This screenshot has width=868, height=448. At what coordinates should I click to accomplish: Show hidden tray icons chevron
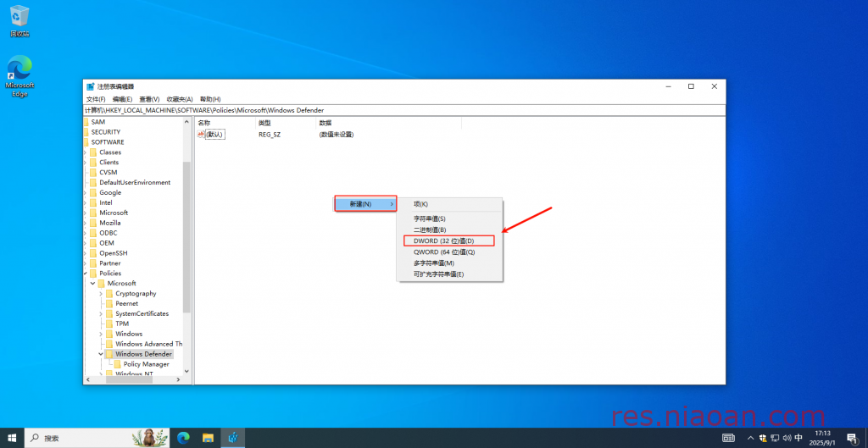coord(751,438)
